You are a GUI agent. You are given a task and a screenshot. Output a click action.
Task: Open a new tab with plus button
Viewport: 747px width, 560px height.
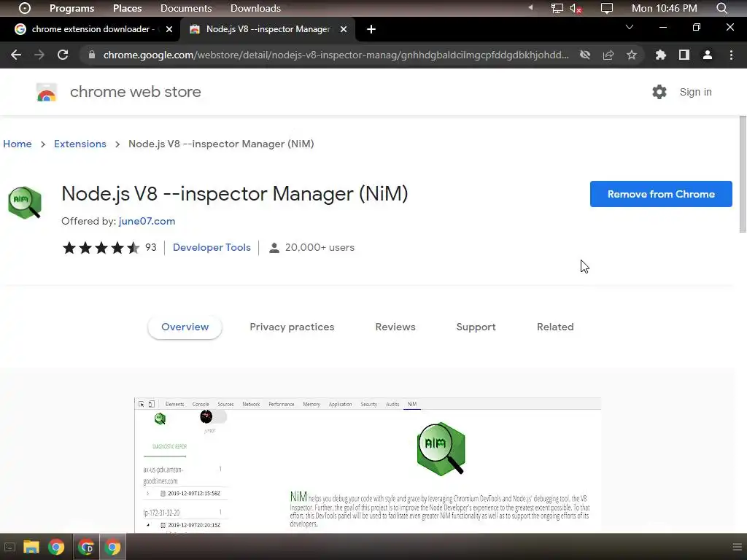371,29
